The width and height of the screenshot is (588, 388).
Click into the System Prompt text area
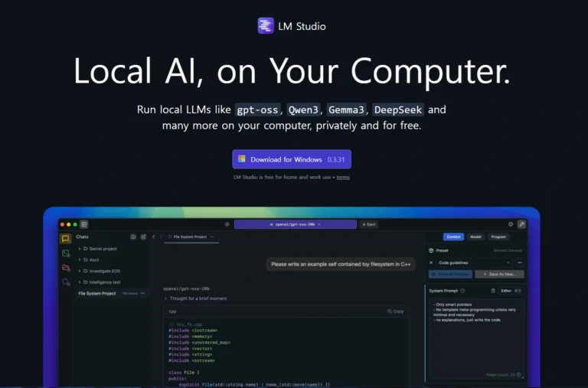click(476, 337)
